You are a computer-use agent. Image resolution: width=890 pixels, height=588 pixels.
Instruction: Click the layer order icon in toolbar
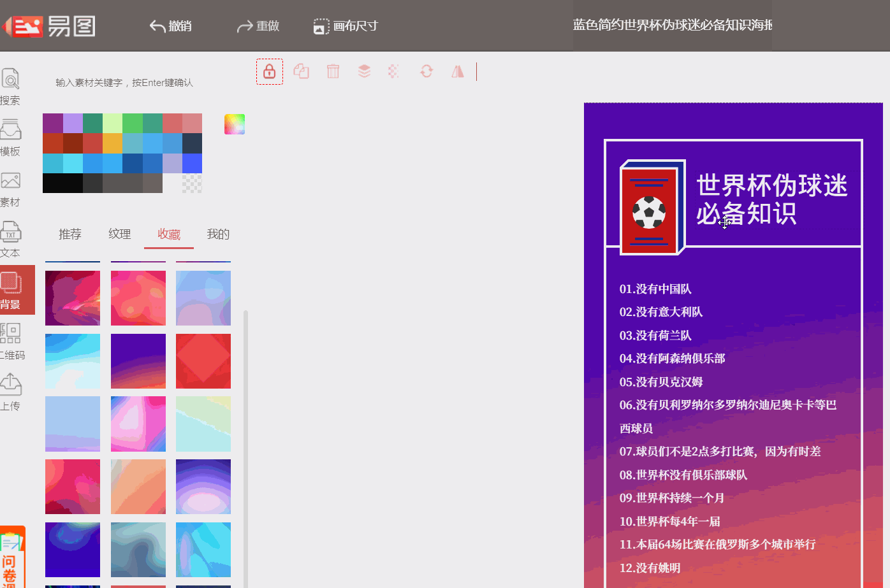363,71
